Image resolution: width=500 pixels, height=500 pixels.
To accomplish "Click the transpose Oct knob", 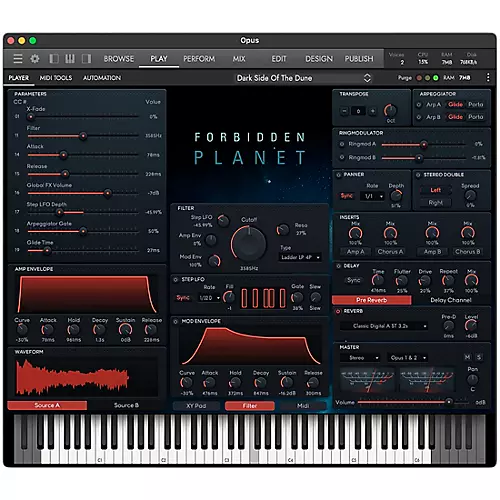I will coord(390,110).
